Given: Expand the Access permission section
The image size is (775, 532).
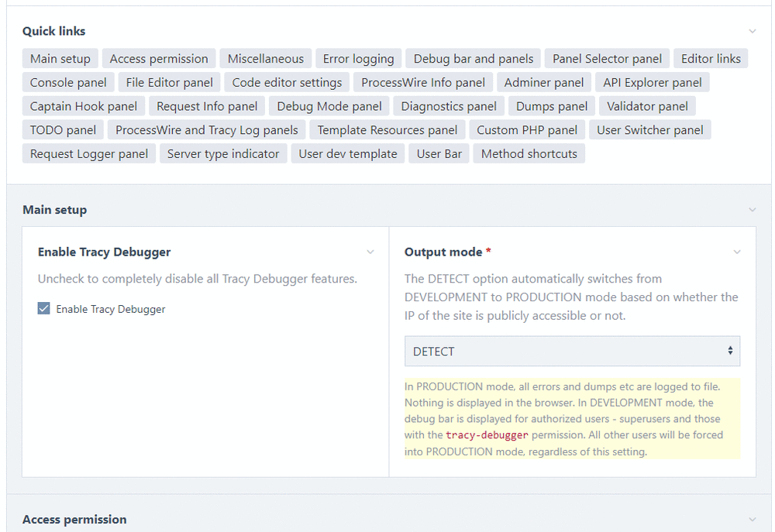Looking at the screenshot, I should coord(752,519).
